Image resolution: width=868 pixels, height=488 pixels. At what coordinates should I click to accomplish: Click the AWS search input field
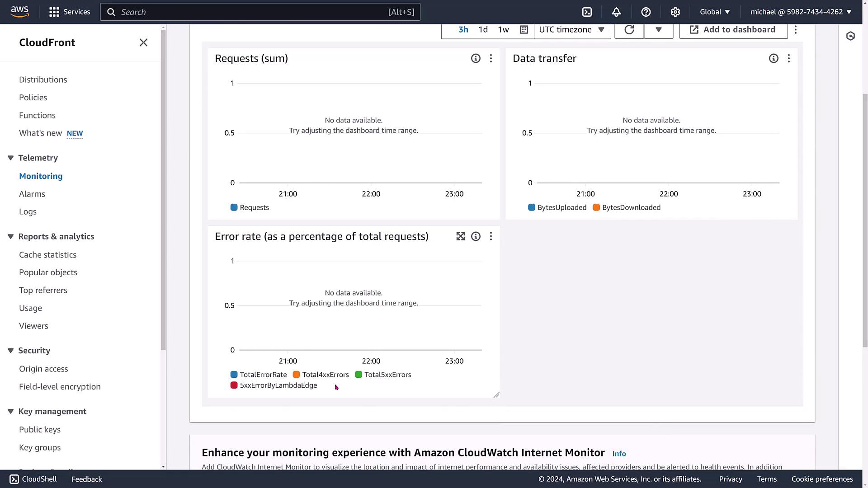click(260, 12)
